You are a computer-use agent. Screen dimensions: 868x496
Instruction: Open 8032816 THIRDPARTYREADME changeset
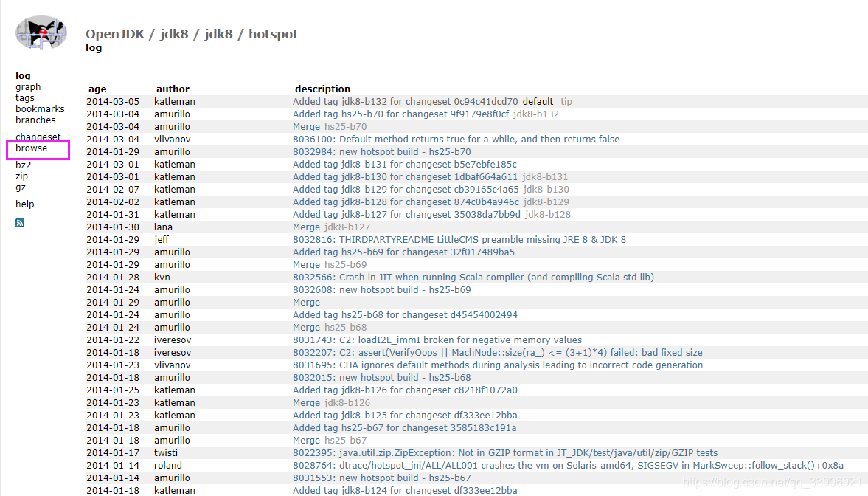459,240
